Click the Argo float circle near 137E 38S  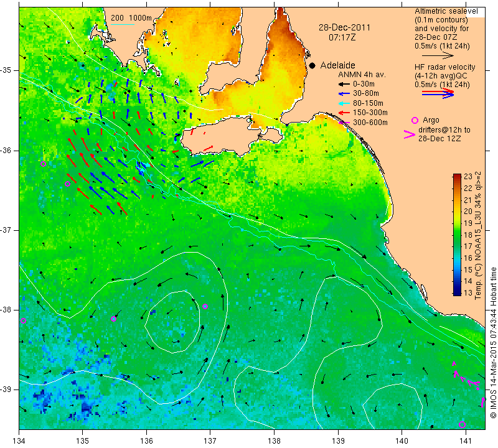click(x=205, y=306)
